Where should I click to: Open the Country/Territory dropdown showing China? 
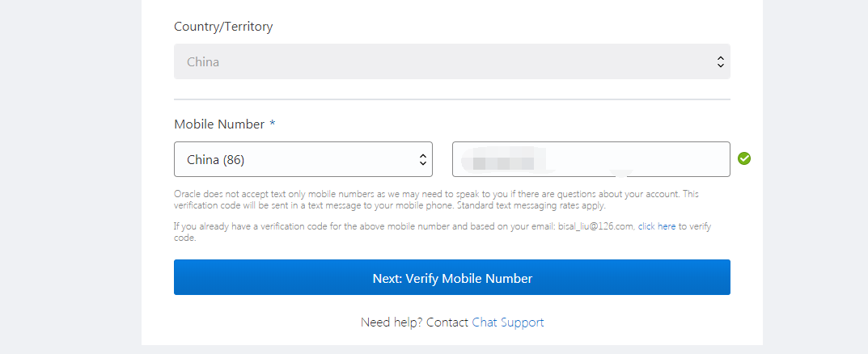point(451,61)
